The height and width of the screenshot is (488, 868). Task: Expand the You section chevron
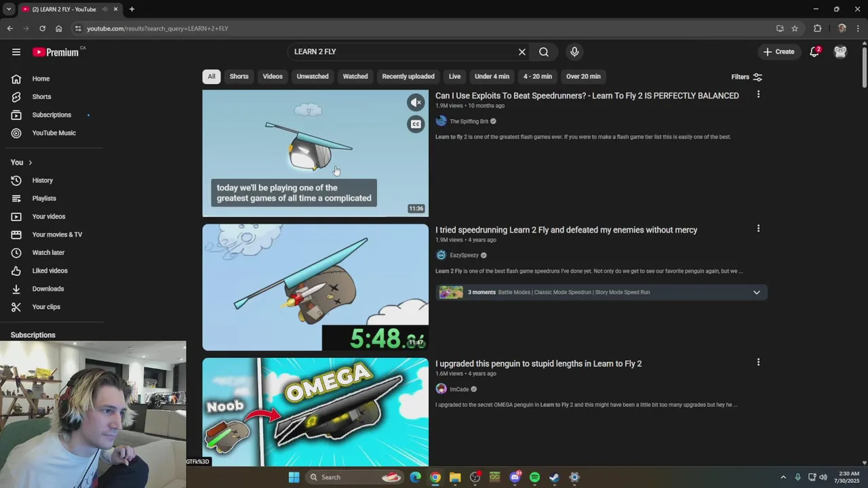[x=30, y=163]
